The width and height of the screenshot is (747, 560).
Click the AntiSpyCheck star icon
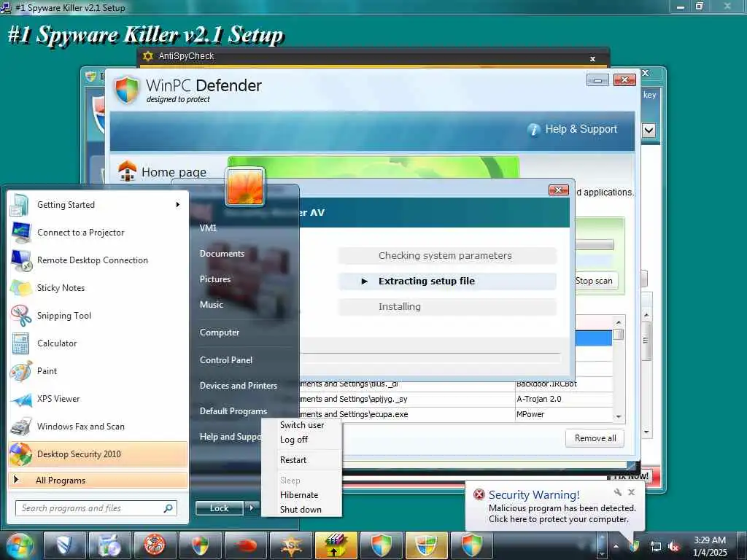pos(148,56)
